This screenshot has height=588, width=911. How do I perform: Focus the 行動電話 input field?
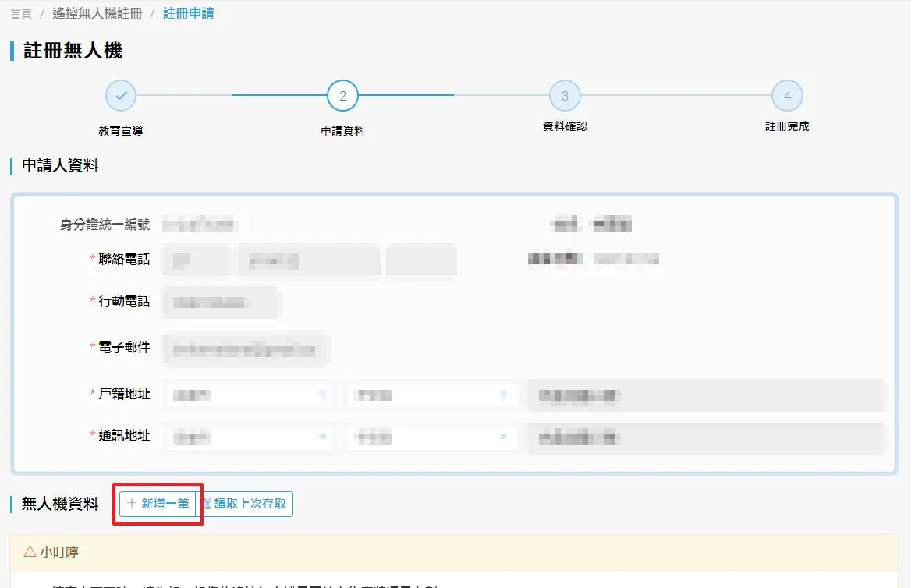pos(222,302)
